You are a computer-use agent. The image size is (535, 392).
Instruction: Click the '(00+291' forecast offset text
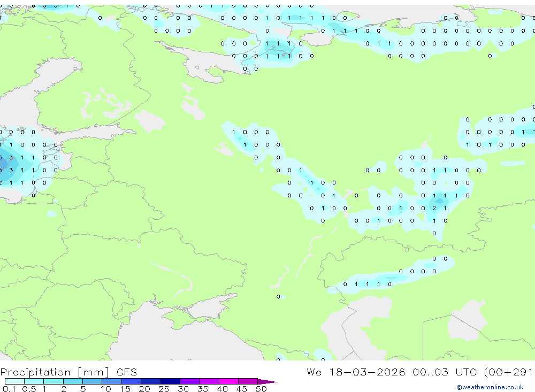click(508, 372)
